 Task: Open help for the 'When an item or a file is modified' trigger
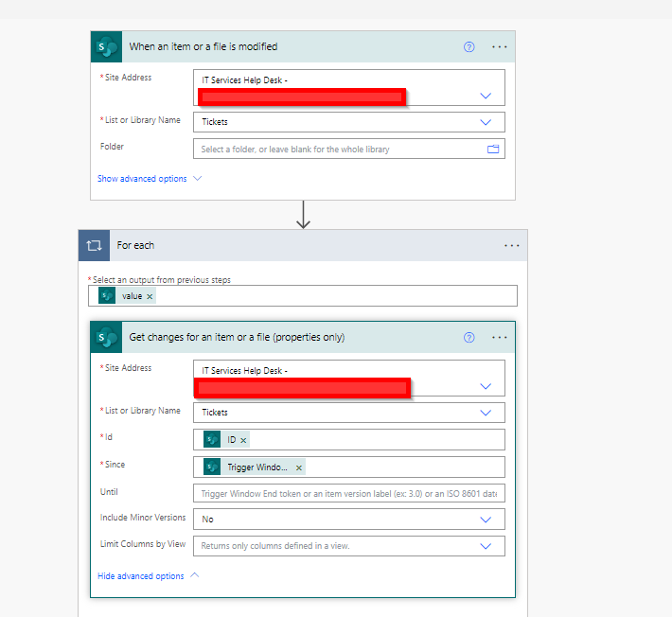pyautogui.click(x=469, y=46)
